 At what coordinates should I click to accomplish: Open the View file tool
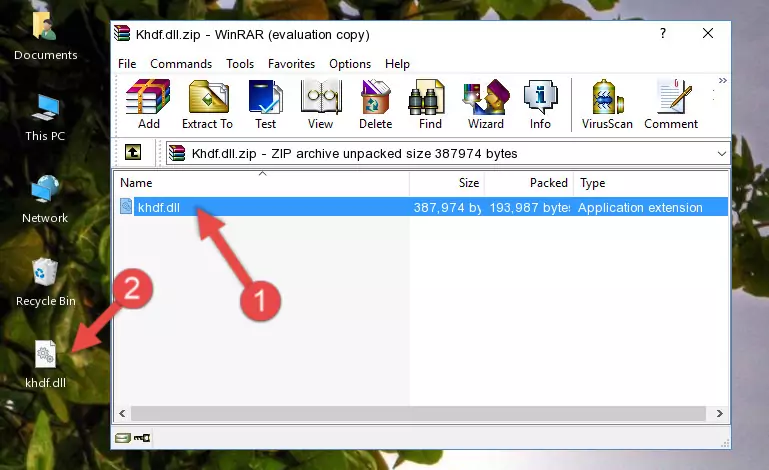pyautogui.click(x=321, y=104)
